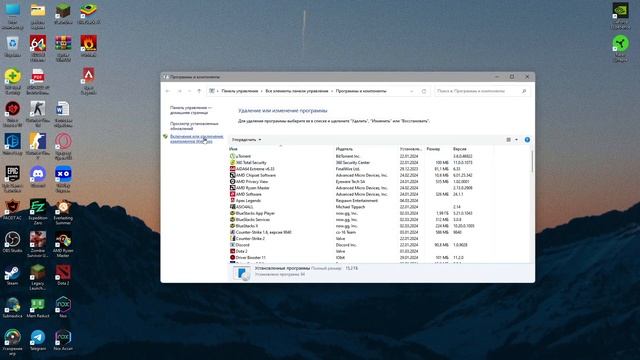Open the Subnautica desktop shortcut

coord(12,308)
